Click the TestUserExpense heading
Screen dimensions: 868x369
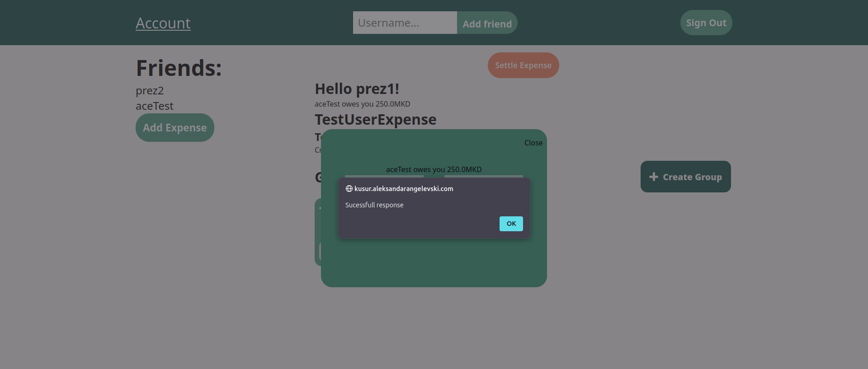point(375,120)
